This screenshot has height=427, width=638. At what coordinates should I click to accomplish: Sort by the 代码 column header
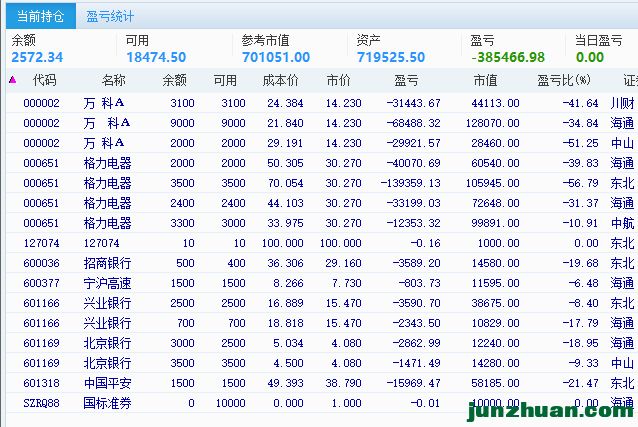[x=44, y=80]
